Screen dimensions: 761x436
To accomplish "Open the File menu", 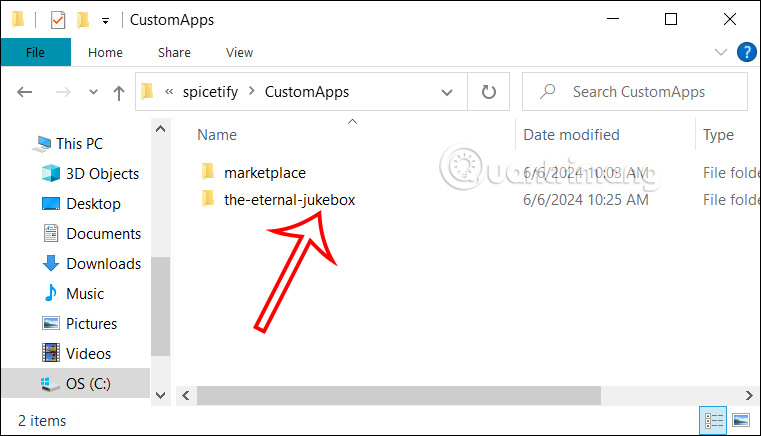I will 35,52.
